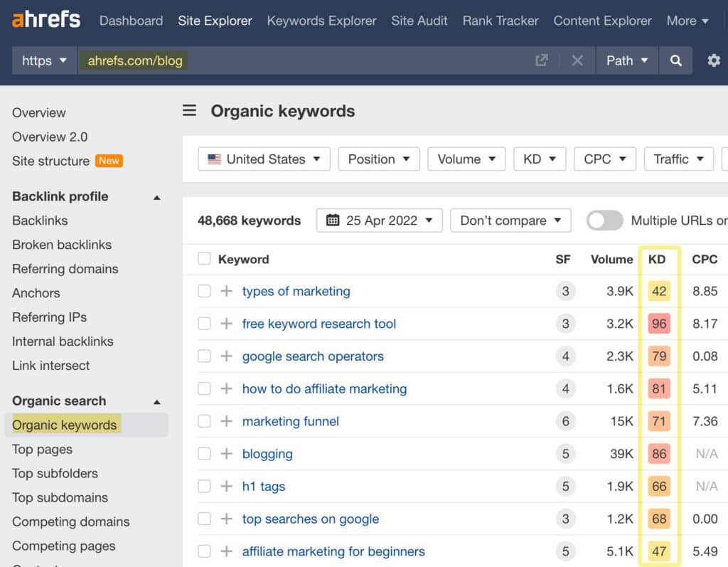
Task: Click the calendar icon in the date picker
Action: click(x=333, y=221)
